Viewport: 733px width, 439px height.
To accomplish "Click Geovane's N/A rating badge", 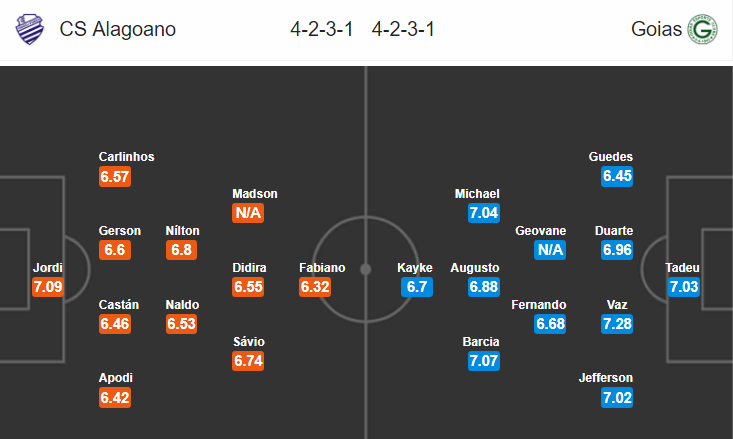I will pyautogui.click(x=550, y=250).
